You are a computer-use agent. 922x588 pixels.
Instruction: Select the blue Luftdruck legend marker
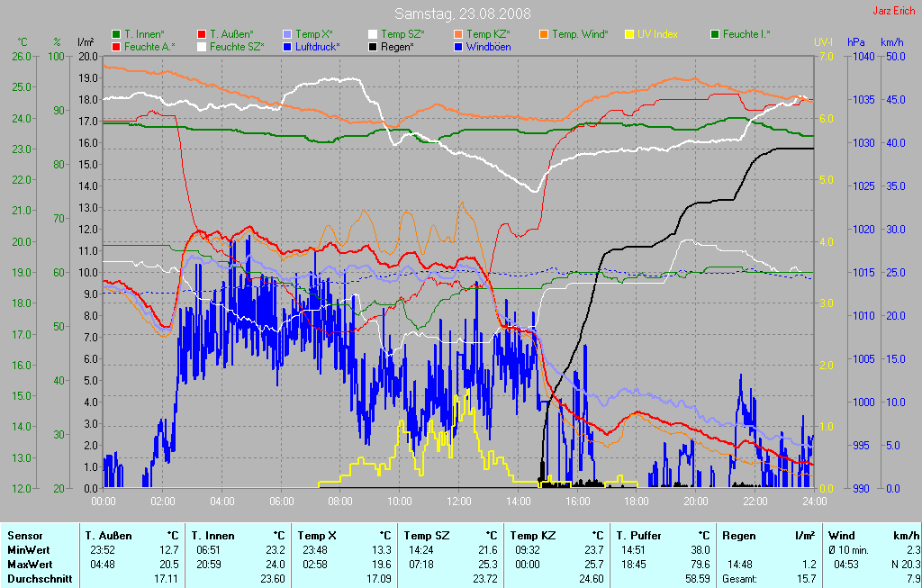click(x=287, y=46)
